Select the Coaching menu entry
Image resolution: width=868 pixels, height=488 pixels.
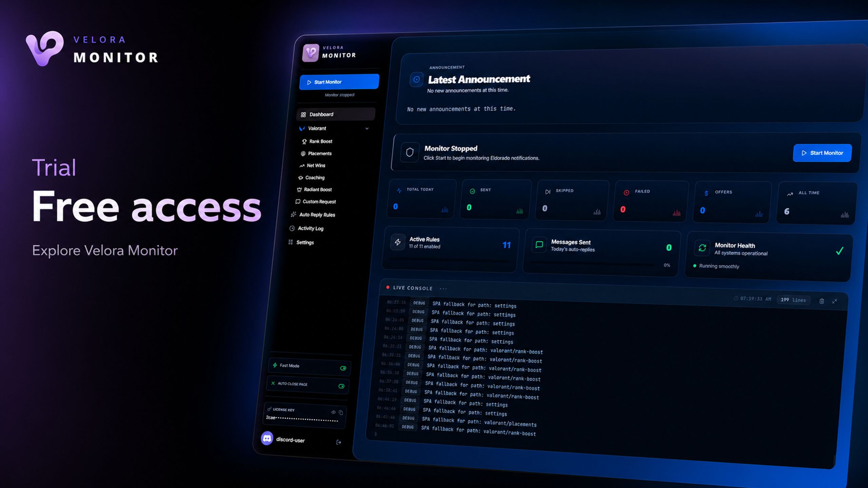point(311,178)
